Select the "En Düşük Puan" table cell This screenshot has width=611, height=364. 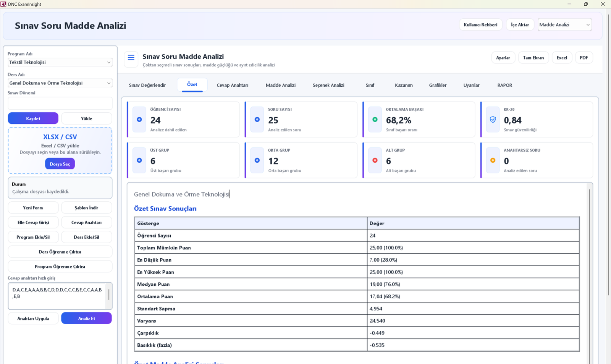(x=251, y=260)
